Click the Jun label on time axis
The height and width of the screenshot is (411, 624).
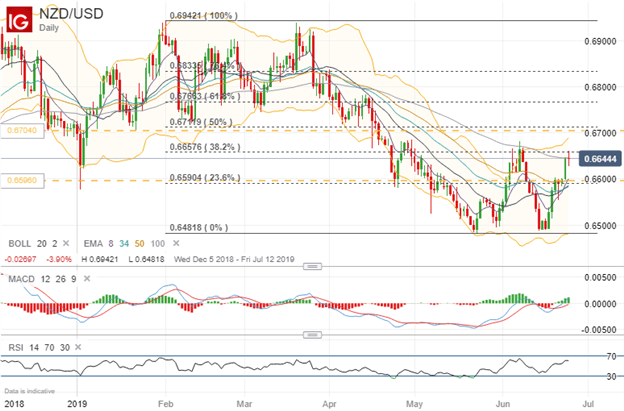503,404
